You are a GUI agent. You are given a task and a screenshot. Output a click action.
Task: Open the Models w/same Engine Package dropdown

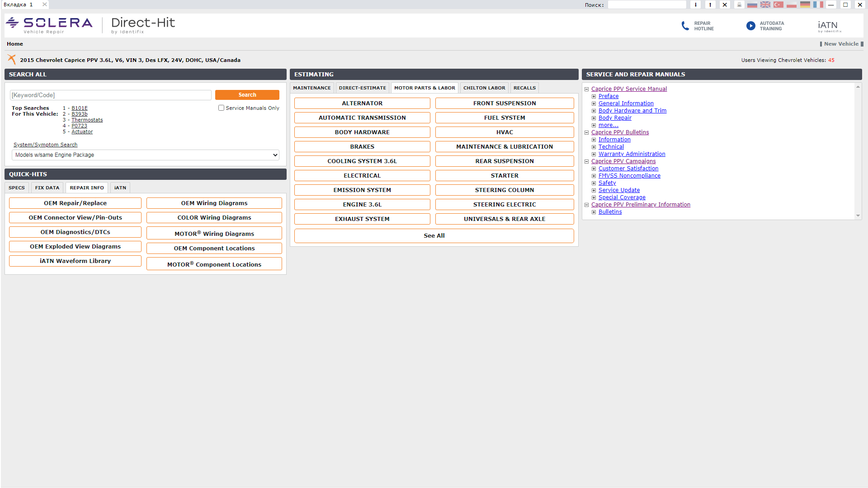coord(146,155)
